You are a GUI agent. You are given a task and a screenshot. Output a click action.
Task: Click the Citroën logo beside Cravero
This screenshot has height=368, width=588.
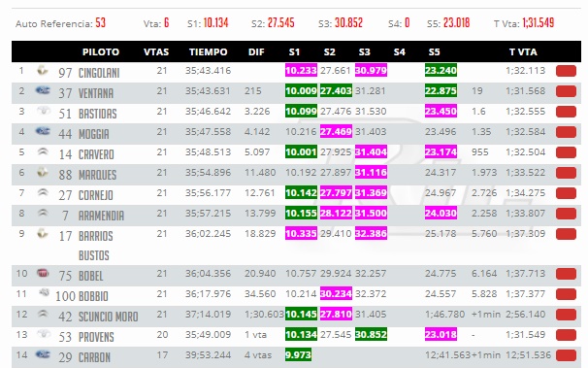pos(43,151)
